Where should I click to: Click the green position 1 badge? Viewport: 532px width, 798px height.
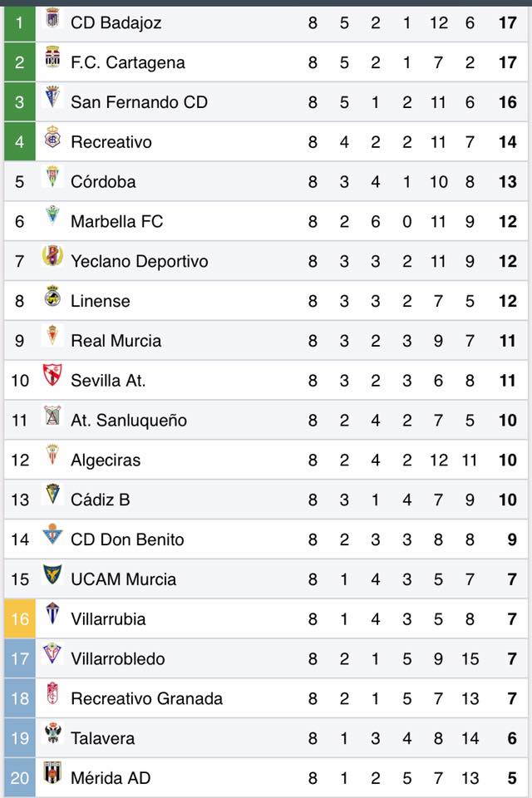coord(20,22)
